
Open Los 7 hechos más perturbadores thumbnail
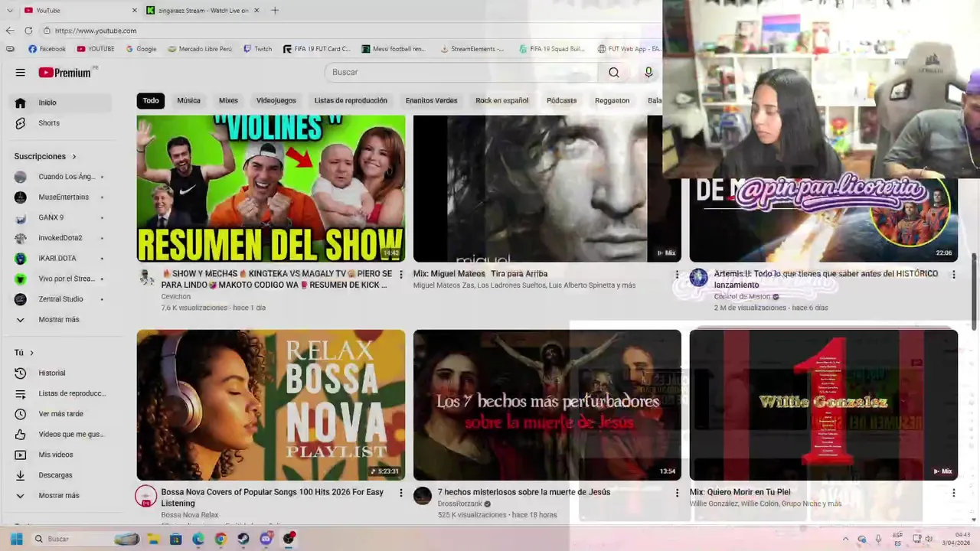point(547,405)
